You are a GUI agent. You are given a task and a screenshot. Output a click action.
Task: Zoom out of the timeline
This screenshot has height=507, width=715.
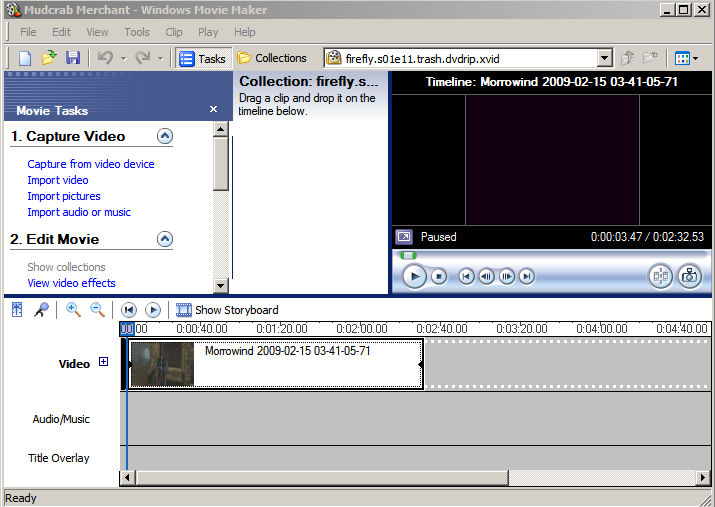pyautogui.click(x=97, y=310)
